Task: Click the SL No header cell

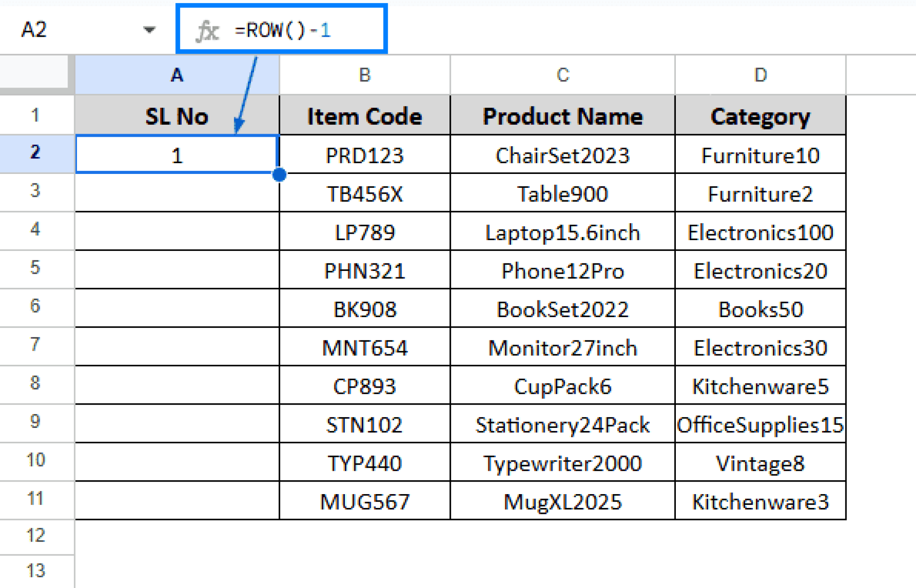Action: pos(177,115)
